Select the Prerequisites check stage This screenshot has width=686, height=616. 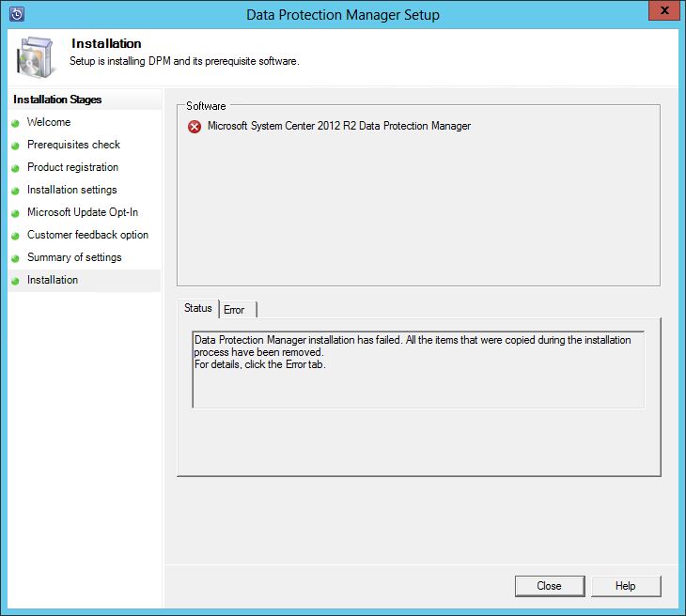[x=73, y=145]
